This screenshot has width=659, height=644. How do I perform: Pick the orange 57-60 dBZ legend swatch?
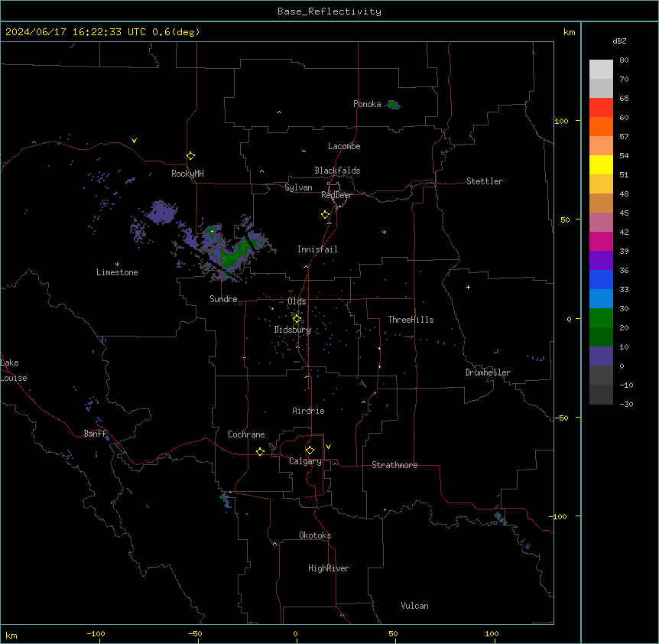(x=601, y=126)
